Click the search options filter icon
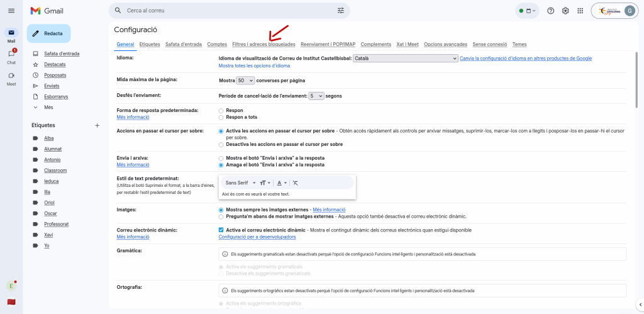 [341, 11]
